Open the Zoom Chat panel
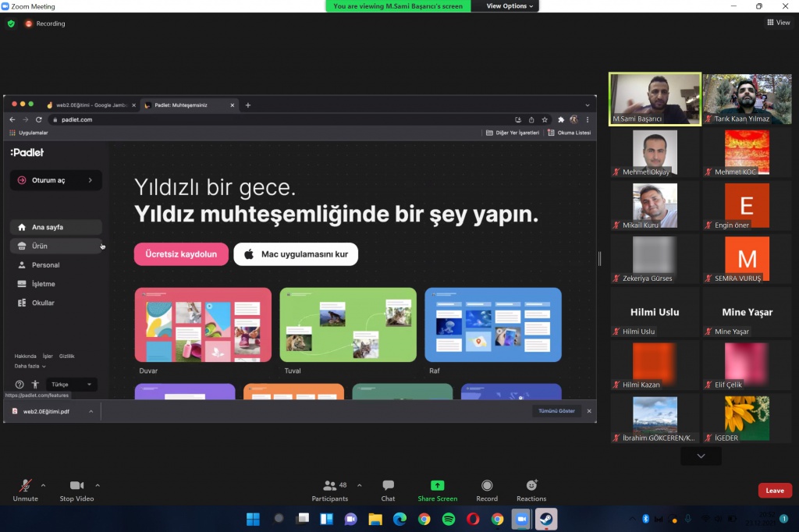Image resolution: width=799 pixels, height=532 pixels. (x=388, y=490)
